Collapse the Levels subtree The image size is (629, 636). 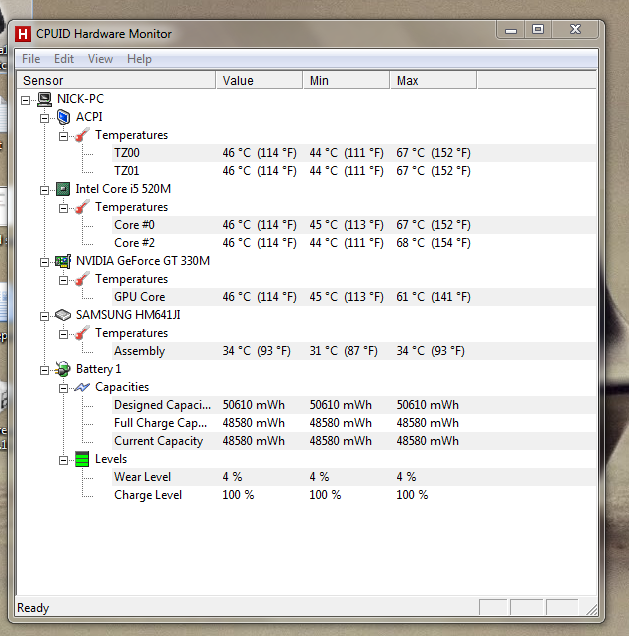click(x=64, y=460)
